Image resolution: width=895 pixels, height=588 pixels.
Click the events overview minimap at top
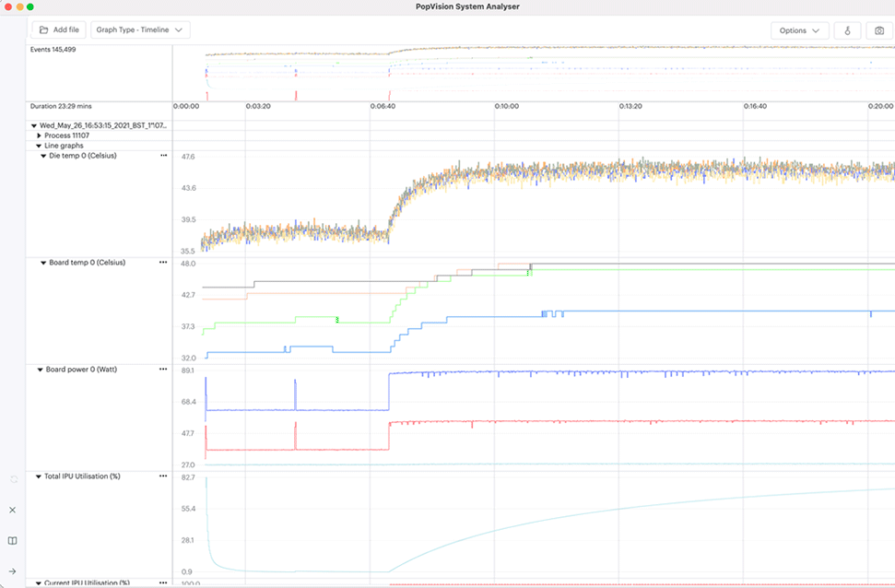pos(534,73)
